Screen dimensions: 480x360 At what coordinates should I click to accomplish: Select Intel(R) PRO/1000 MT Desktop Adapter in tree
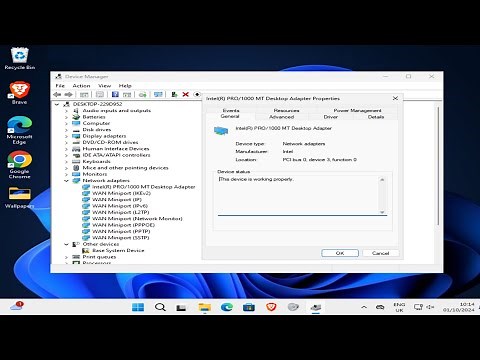[x=143, y=187]
